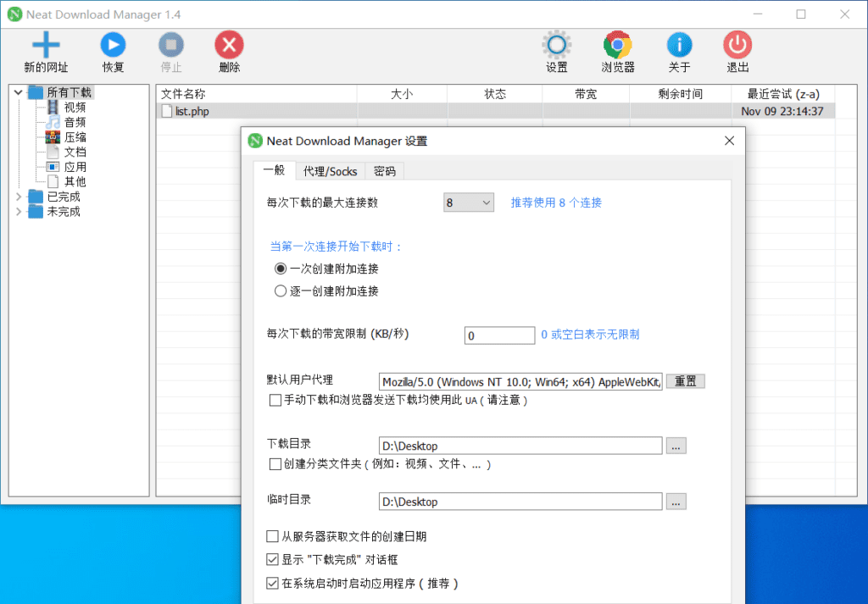The width and height of the screenshot is (868, 604).
Task: Switch to the 密码 tab
Action: (384, 171)
